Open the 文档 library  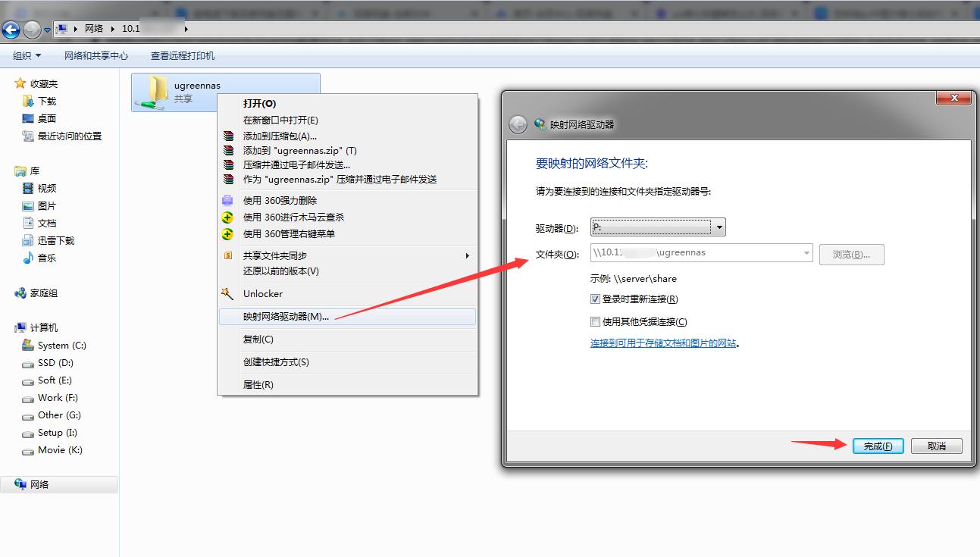47,223
